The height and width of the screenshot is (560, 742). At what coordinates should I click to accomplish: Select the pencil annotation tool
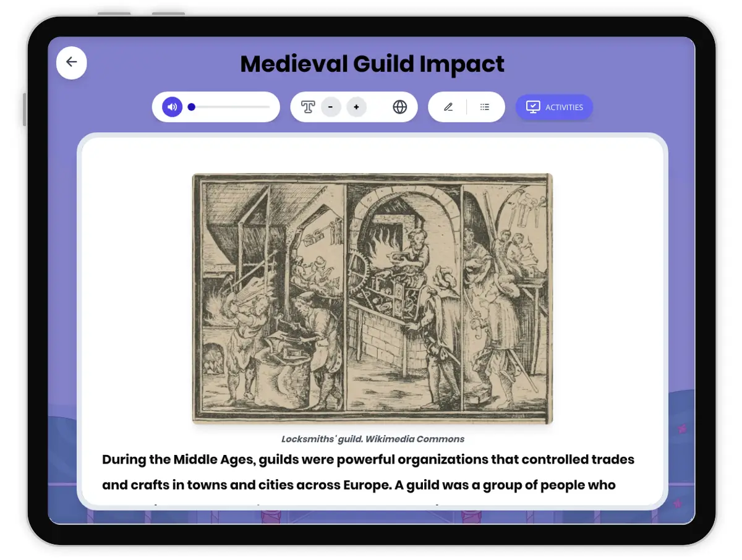click(448, 107)
